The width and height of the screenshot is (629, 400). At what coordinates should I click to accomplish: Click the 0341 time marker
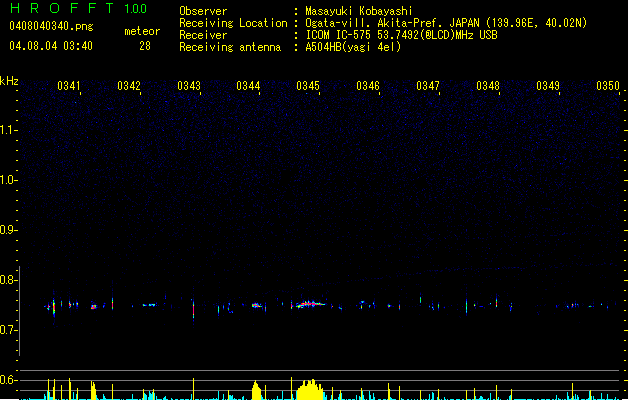pos(69,86)
